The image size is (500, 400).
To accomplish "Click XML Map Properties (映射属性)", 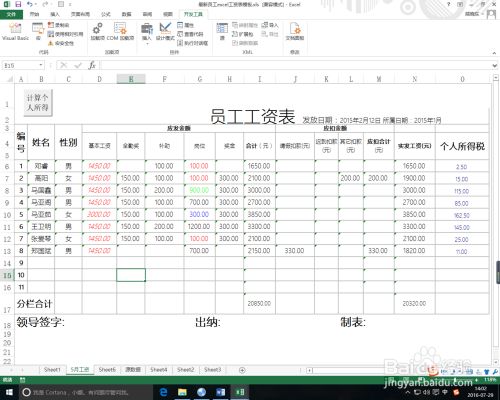I will pos(245,25).
